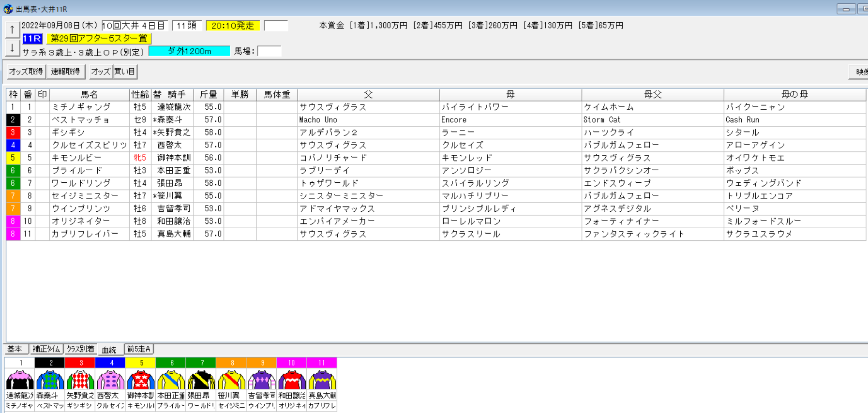Image resolution: width=868 pixels, height=413 pixels.
Task: Click the red star silk for horse 5
Action: coord(141,380)
